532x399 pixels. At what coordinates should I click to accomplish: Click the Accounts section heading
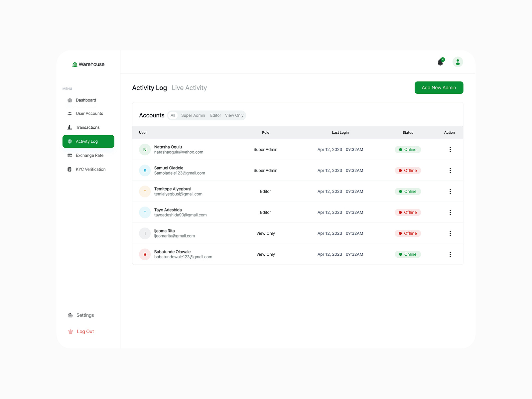[152, 115]
